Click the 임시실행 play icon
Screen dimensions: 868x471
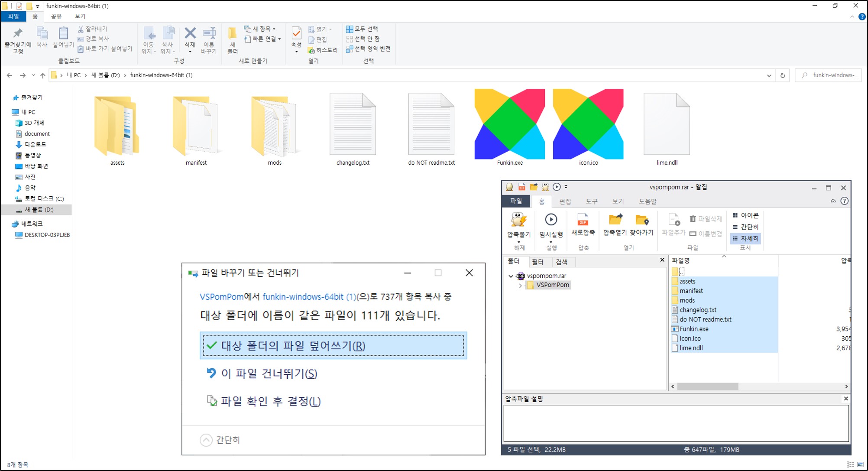click(551, 220)
